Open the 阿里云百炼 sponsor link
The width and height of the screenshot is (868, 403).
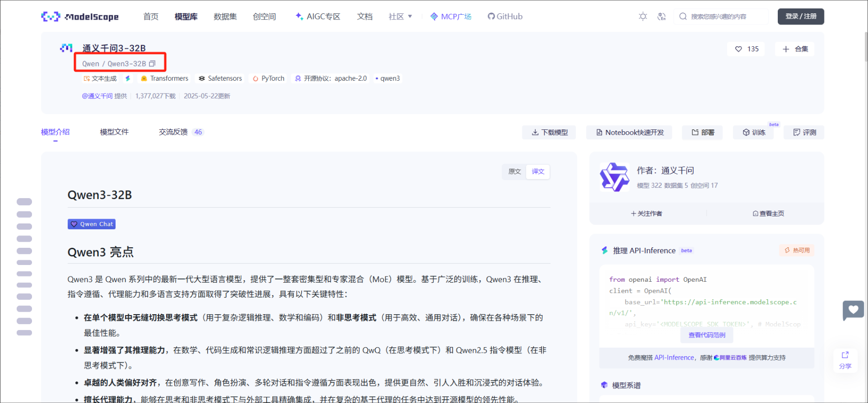[x=730, y=358]
